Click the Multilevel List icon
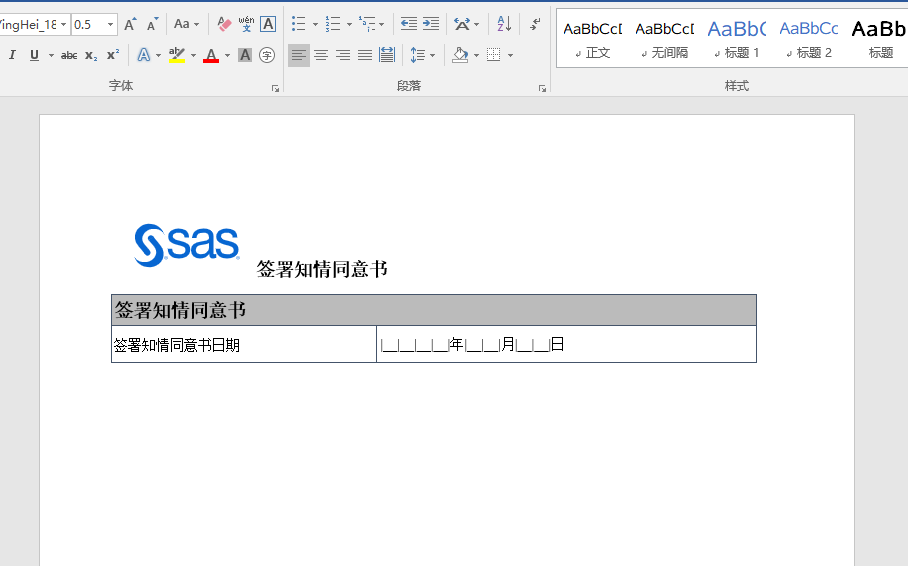The height and width of the screenshot is (566, 908). (x=367, y=24)
